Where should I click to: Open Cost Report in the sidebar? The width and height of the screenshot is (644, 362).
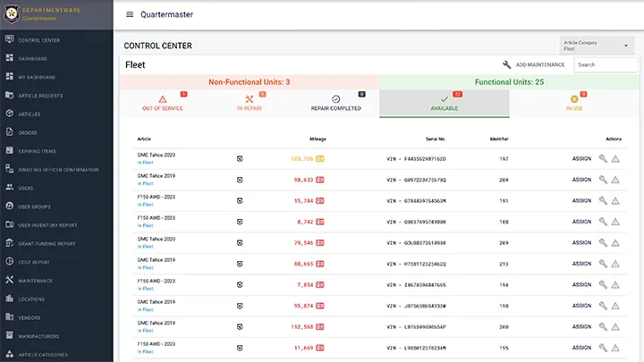tap(36, 262)
